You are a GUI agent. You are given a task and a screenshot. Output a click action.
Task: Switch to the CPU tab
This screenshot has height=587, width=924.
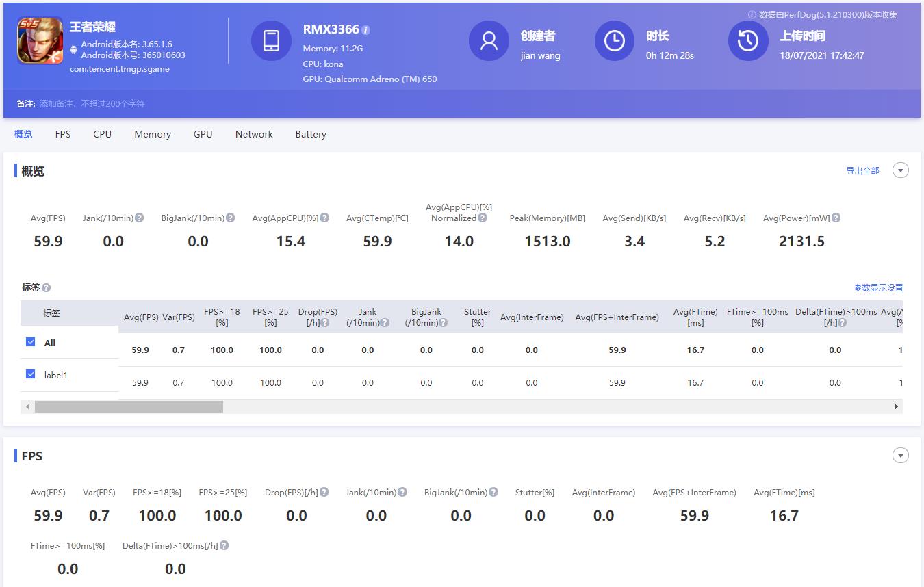[x=103, y=134]
